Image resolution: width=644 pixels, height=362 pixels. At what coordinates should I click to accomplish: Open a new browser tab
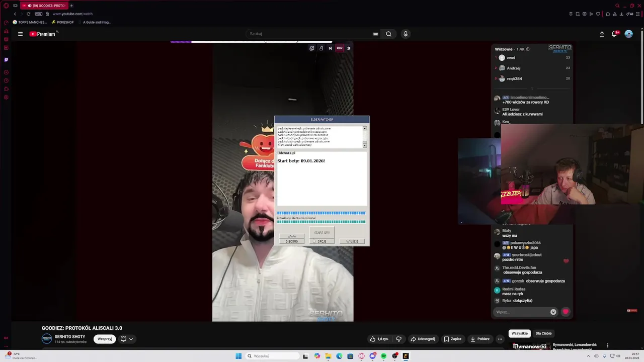click(x=71, y=6)
